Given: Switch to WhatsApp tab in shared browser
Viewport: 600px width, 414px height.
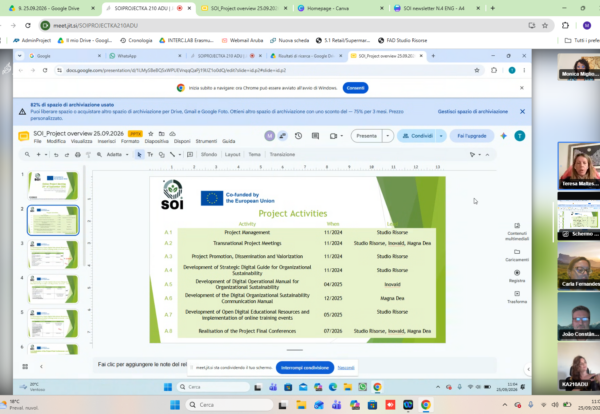Looking at the screenshot, I should pos(145,56).
